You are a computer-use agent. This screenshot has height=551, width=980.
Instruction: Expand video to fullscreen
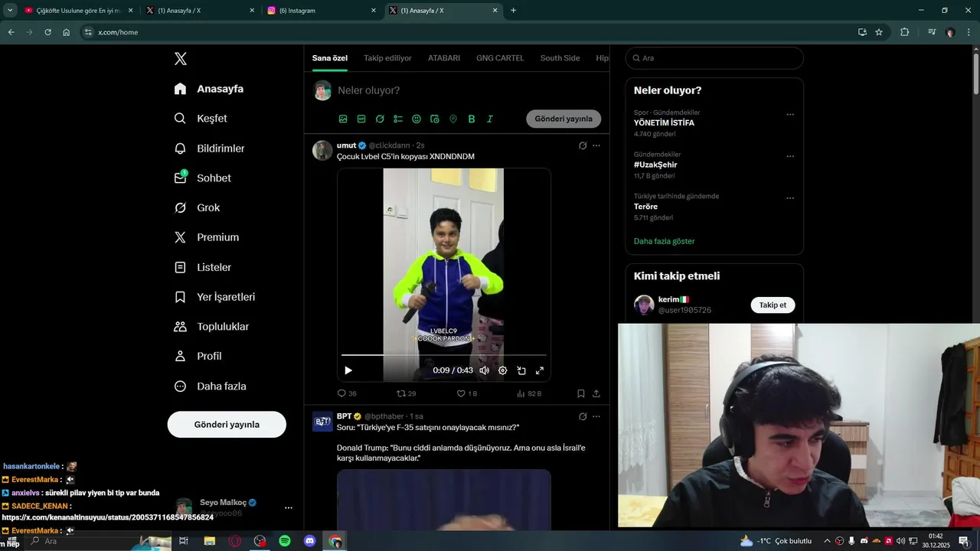[540, 370]
